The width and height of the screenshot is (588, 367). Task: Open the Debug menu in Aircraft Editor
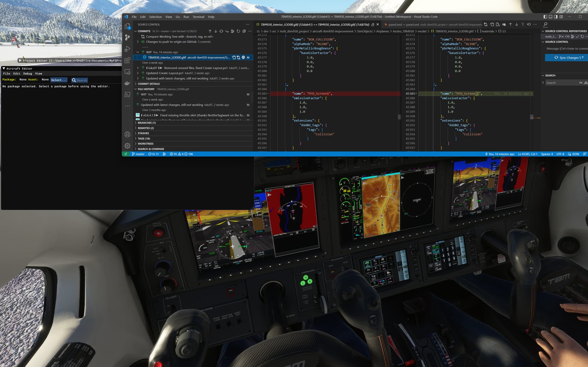pos(28,74)
